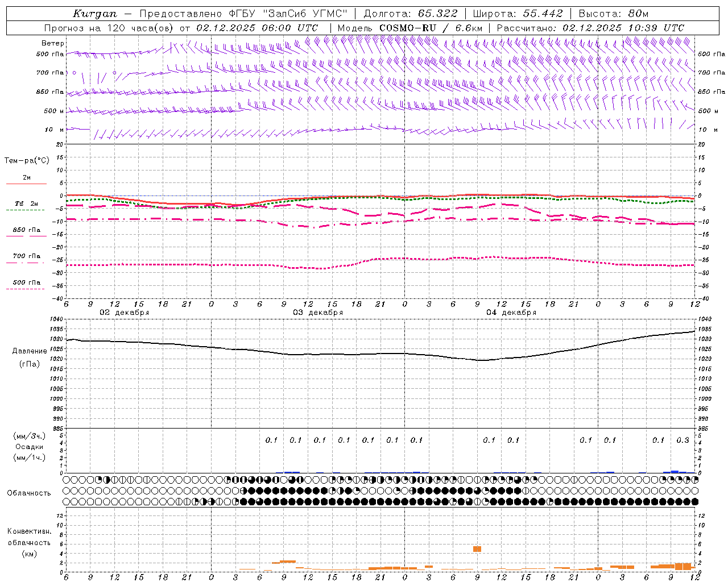The image size is (728, 582).
Task: Click the "(км)" convective height unit label
Action: pos(29,554)
